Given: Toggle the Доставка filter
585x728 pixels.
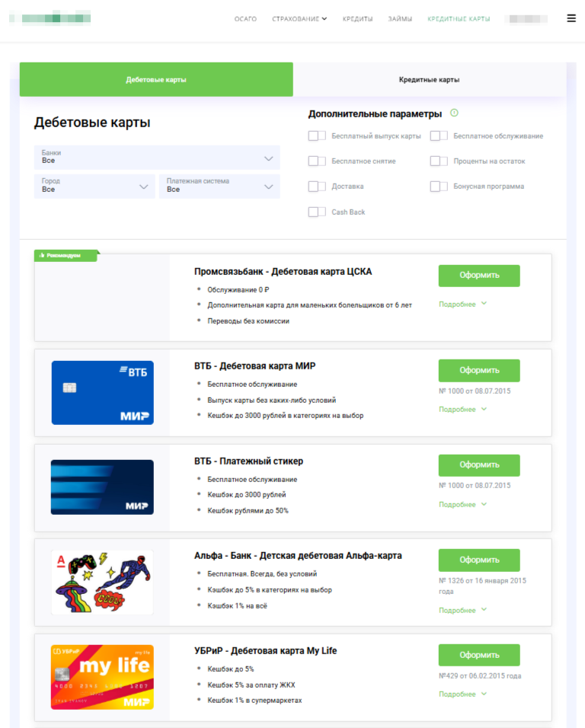Looking at the screenshot, I should point(317,186).
